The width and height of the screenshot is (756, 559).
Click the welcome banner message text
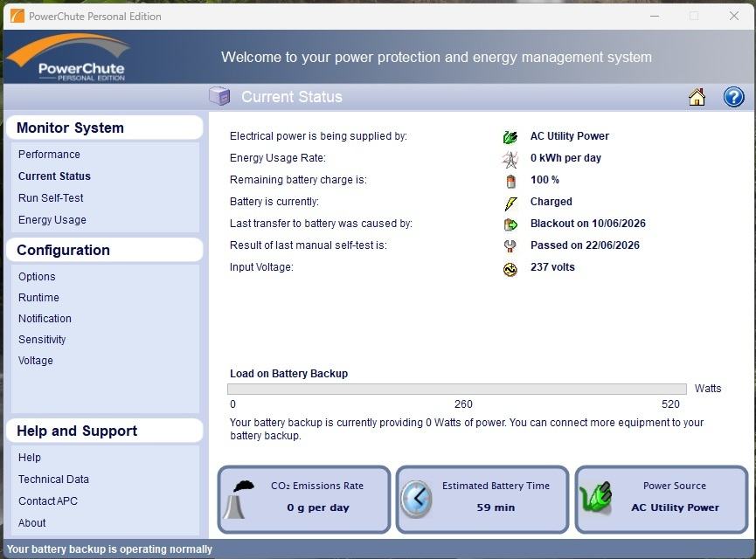436,57
